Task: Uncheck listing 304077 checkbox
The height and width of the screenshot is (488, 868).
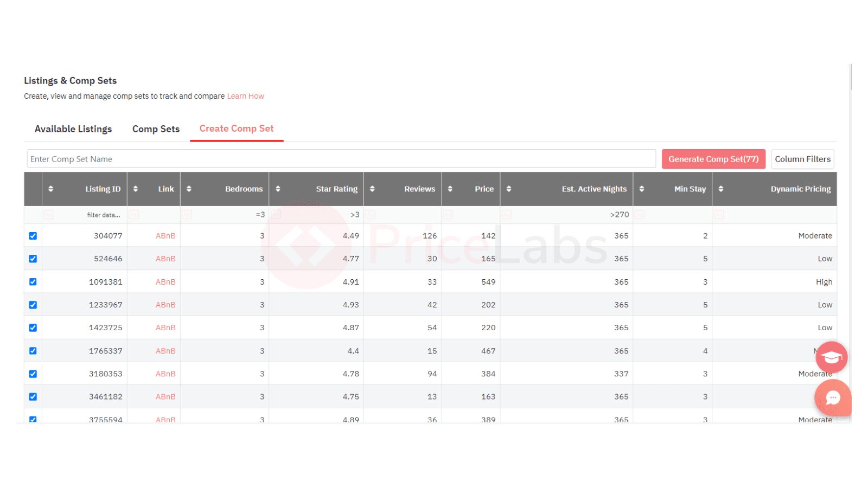Action: (33, 236)
